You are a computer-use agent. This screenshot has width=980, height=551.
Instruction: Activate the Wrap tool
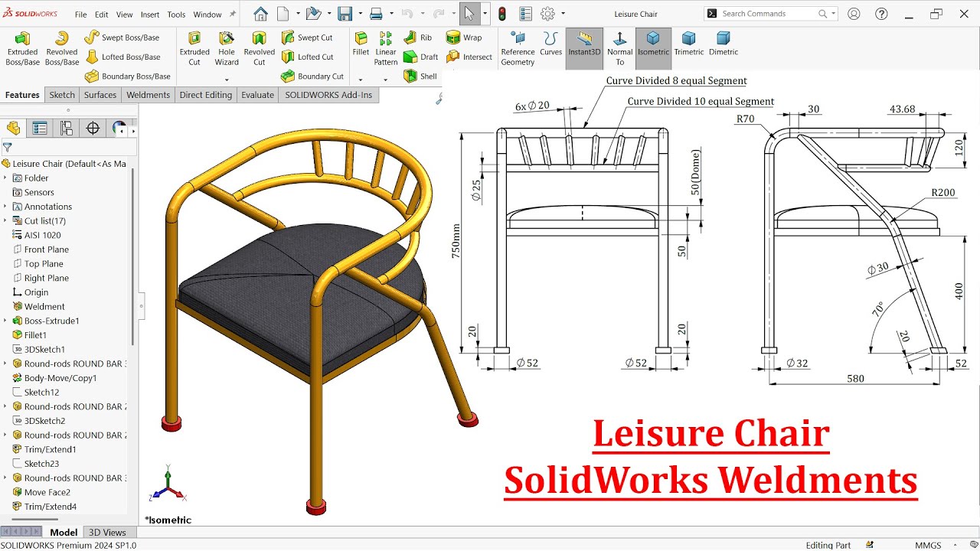pyautogui.click(x=464, y=37)
